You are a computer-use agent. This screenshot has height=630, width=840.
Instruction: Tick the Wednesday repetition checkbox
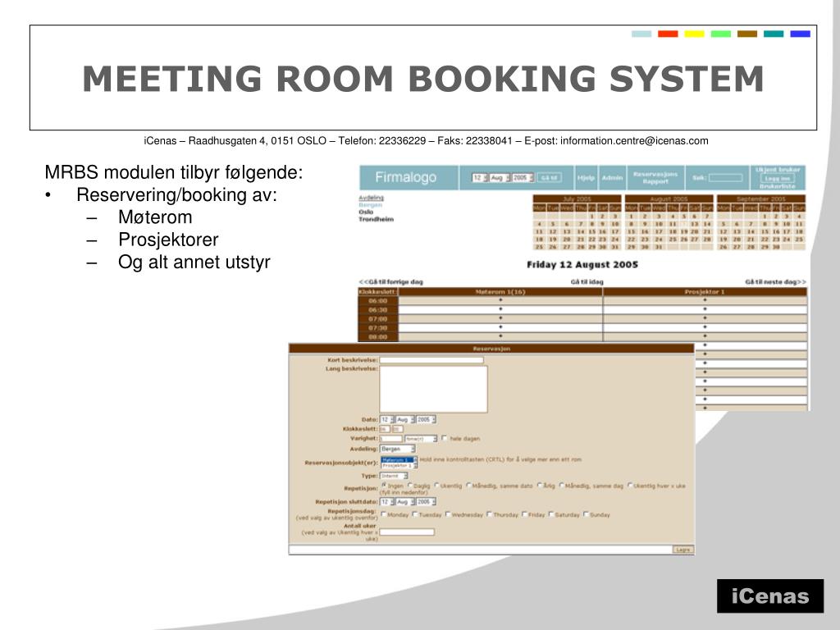point(448,514)
